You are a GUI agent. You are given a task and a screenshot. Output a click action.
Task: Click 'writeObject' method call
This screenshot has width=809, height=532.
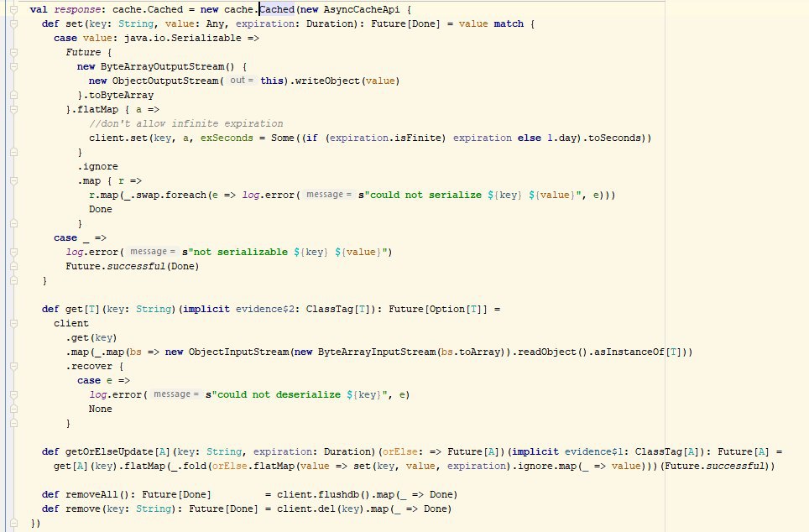point(327,81)
